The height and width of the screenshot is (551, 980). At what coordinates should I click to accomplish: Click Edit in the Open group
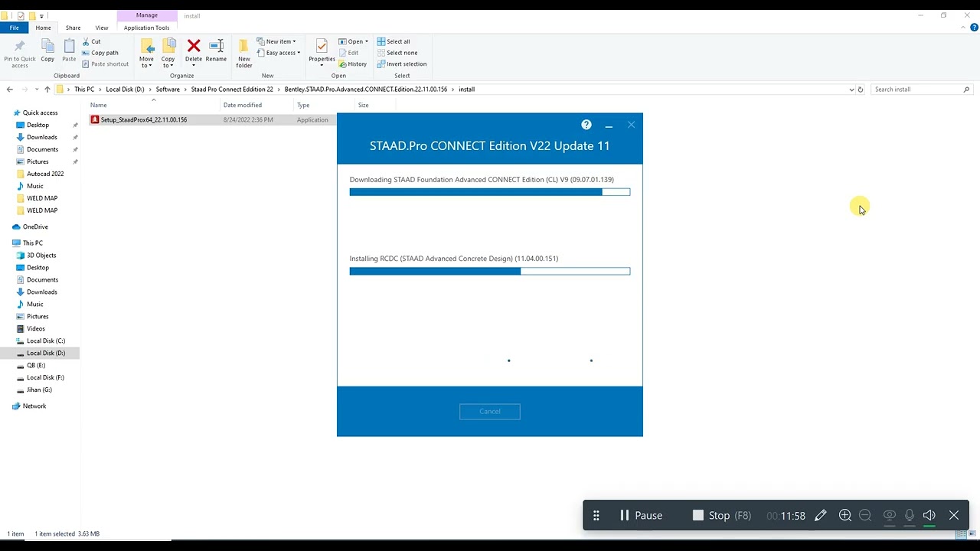point(348,53)
